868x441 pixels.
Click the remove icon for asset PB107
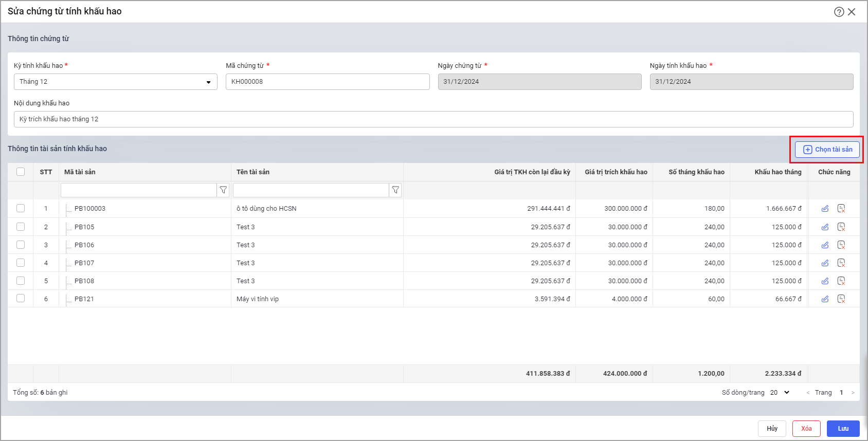click(x=841, y=263)
